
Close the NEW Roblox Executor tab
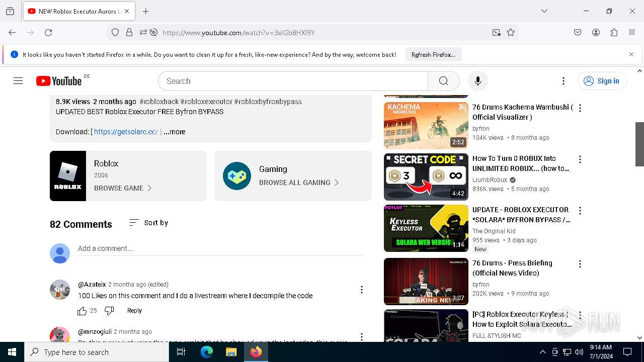pos(127,11)
